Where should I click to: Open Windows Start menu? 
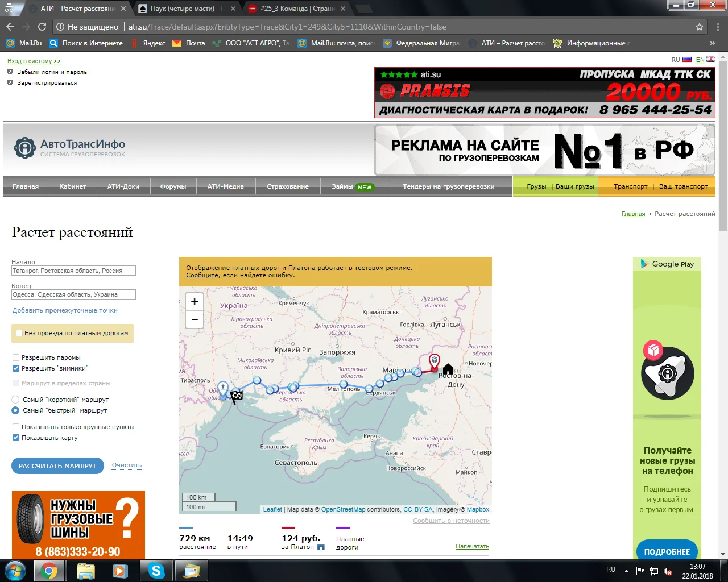(x=15, y=570)
